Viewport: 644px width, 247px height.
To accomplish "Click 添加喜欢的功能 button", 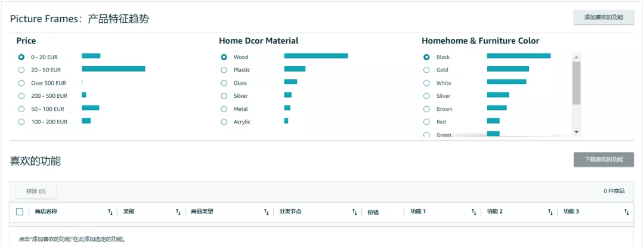I will 603,17.
